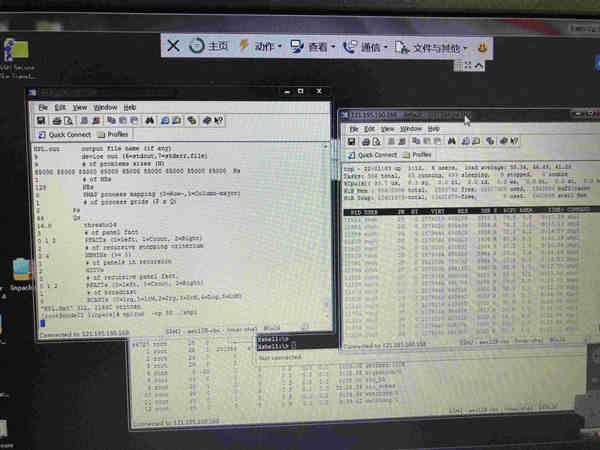Click Disconnect icon in right SSH window toolbar

(402, 141)
